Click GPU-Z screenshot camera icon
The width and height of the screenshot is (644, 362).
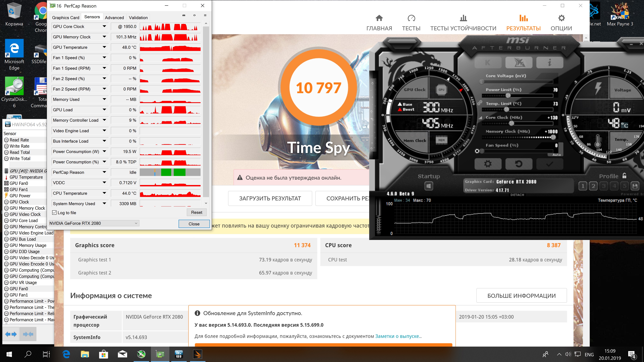click(x=184, y=15)
